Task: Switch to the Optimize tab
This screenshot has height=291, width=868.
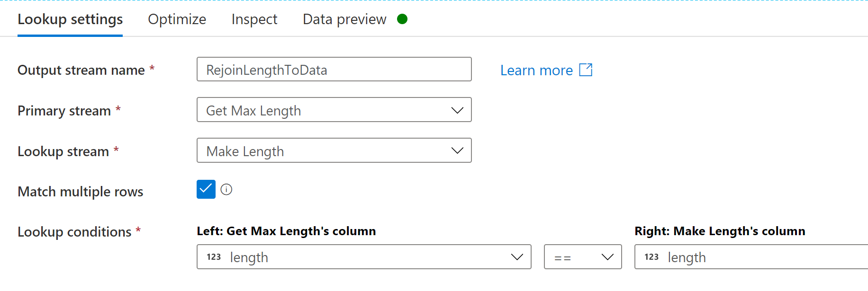Action: [177, 19]
